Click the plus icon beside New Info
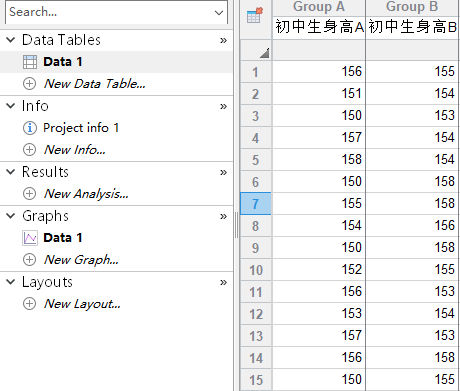The image size is (460, 391). 29,150
